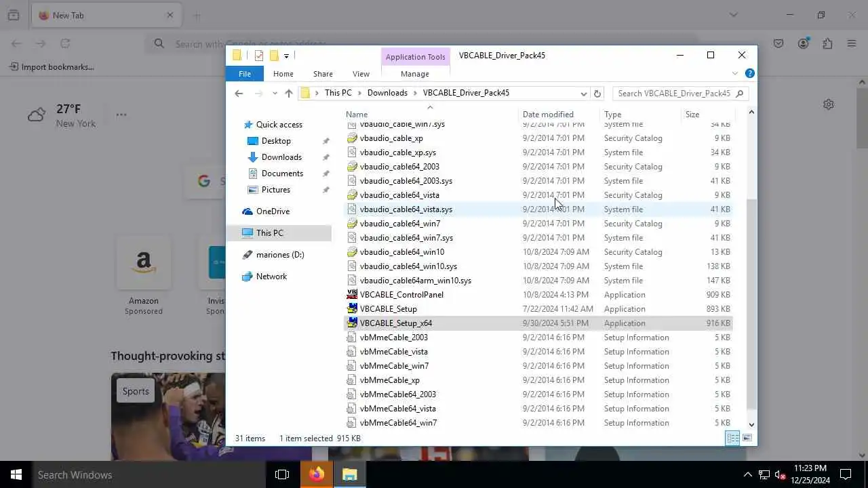
Task: Open Documents in navigation pane
Action: (x=282, y=174)
